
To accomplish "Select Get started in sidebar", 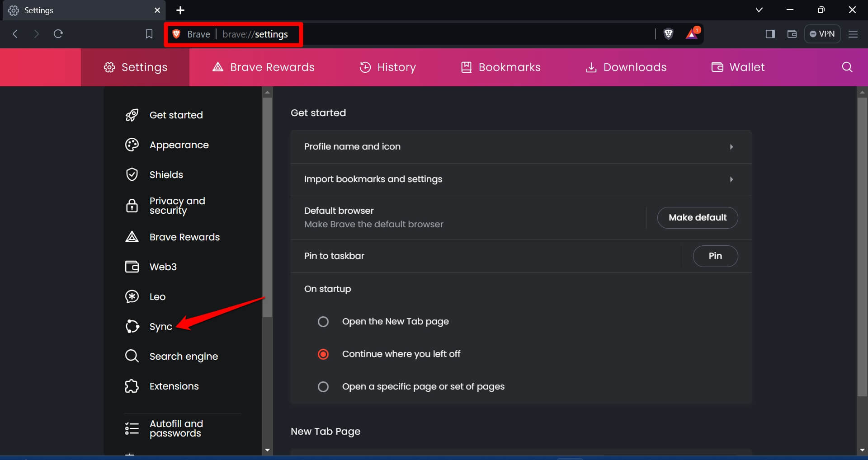I will coord(176,115).
